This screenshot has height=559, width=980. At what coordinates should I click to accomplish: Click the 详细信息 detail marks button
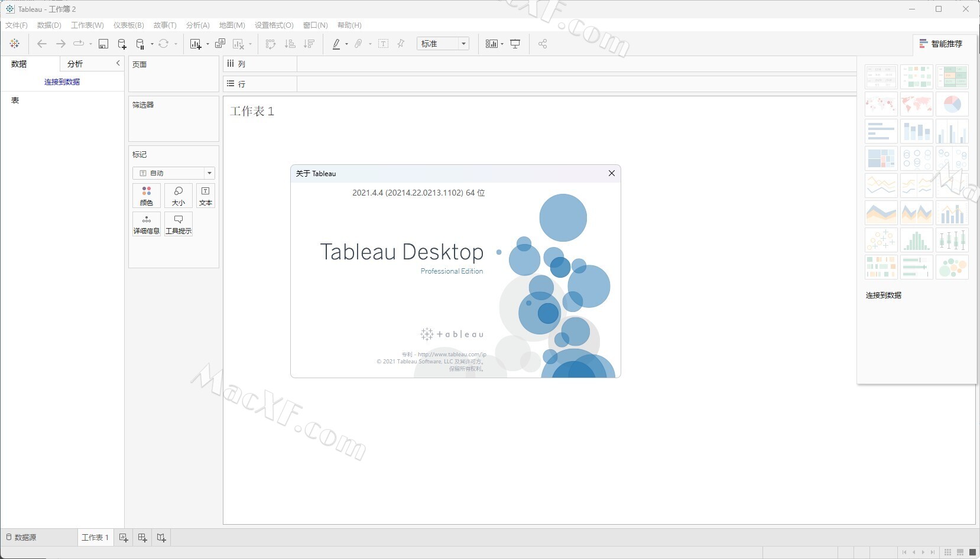click(147, 225)
